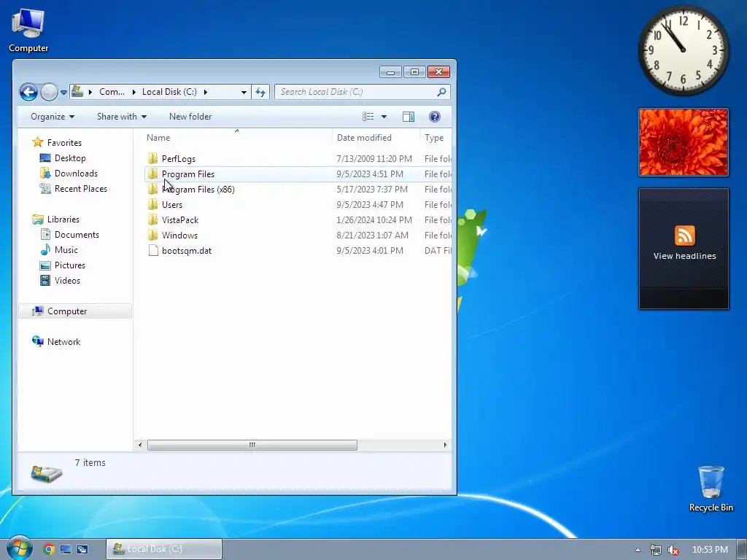Click the Favorites star heading
Image resolution: width=747 pixels, height=560 pixels.
point(57,142)
